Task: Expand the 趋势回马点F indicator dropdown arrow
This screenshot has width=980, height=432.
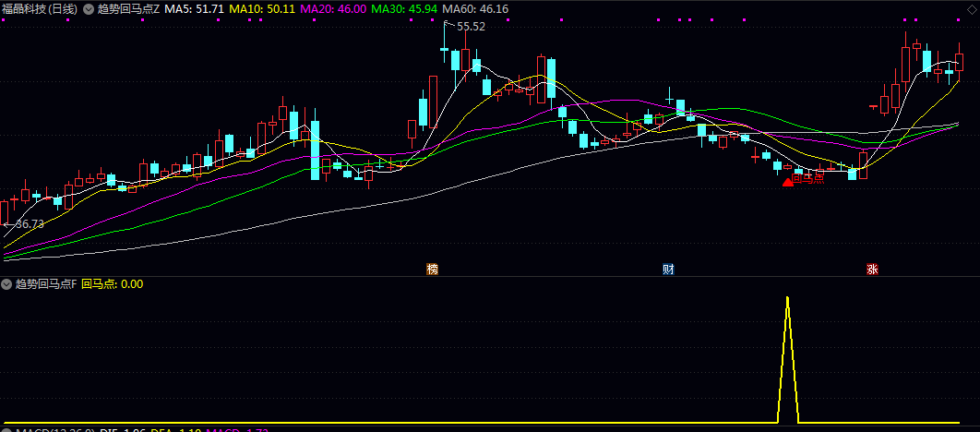Action: pyautogui.click(x=7, y=284)
